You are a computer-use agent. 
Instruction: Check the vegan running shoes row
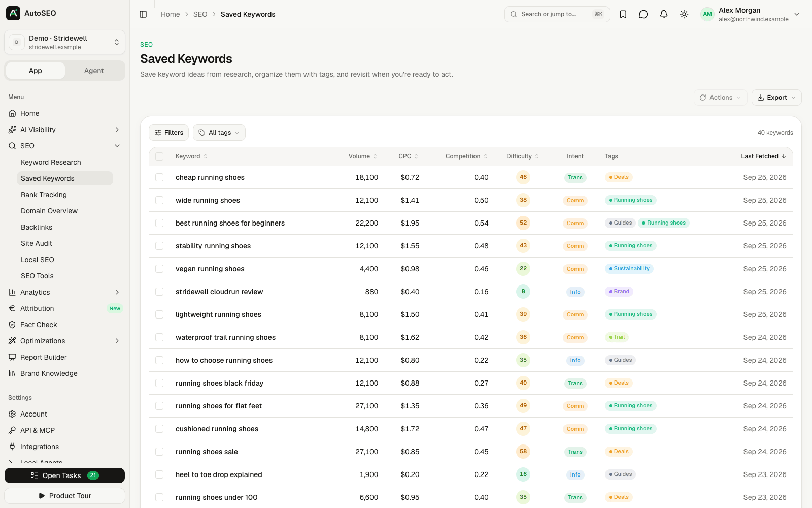point(159,269)
